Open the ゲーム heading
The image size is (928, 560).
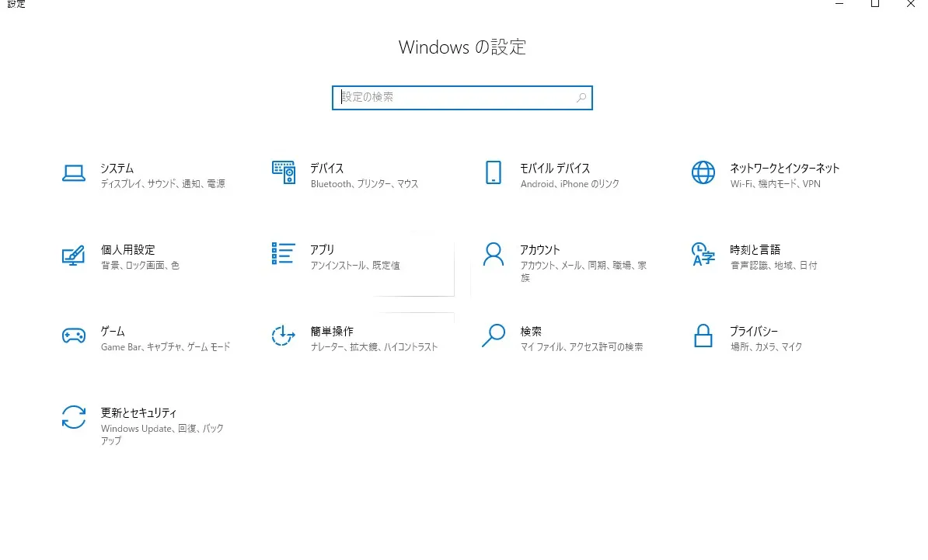tap(113, 332)
